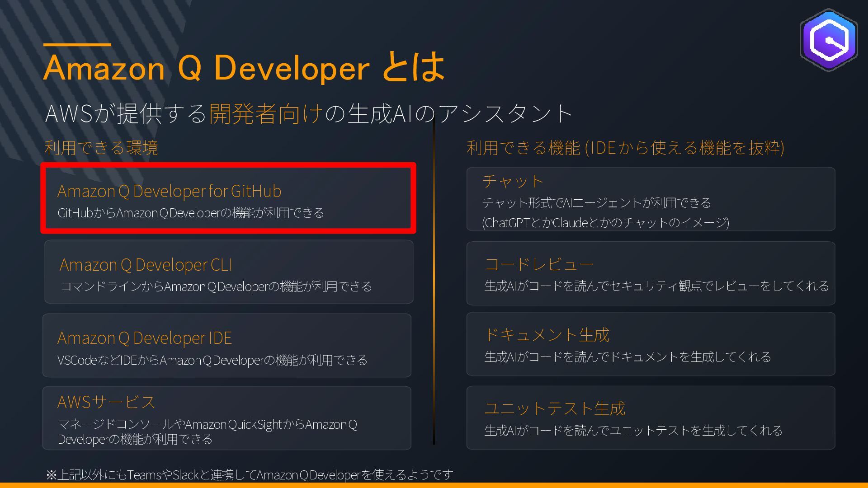Click the footnote '※上記以外にもTeamsやSlackと連携して…'

coord(250,475)
